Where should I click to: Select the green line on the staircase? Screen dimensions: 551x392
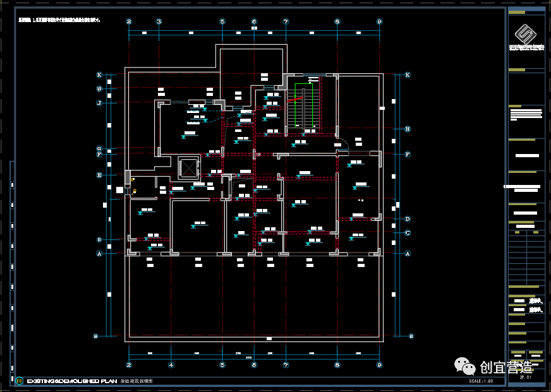(303, 105)
